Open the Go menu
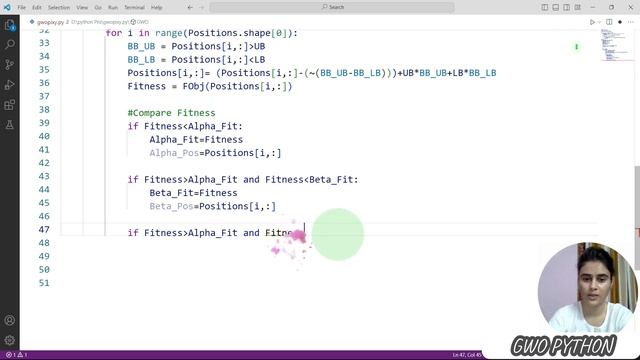Viewport: 640px width, 360px height. (x=98, y=7)
